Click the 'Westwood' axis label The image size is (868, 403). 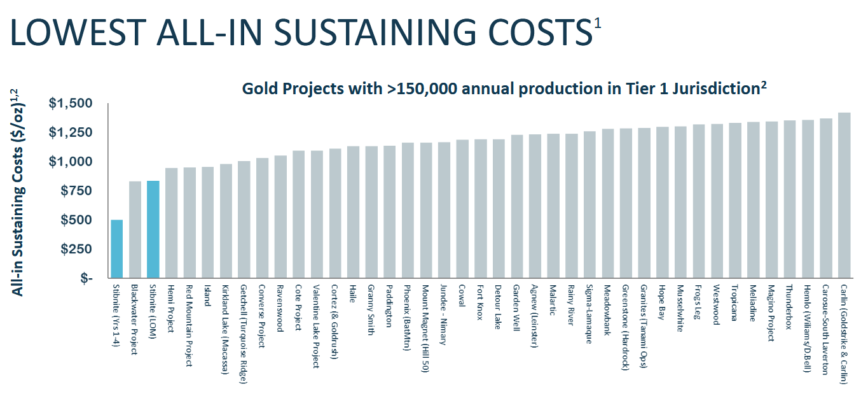716,304
